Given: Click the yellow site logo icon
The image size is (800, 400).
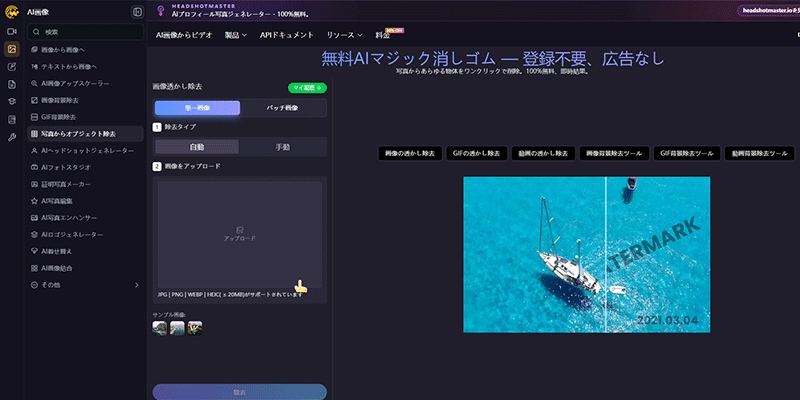Looking at the screenshot, I should [12, 11].
